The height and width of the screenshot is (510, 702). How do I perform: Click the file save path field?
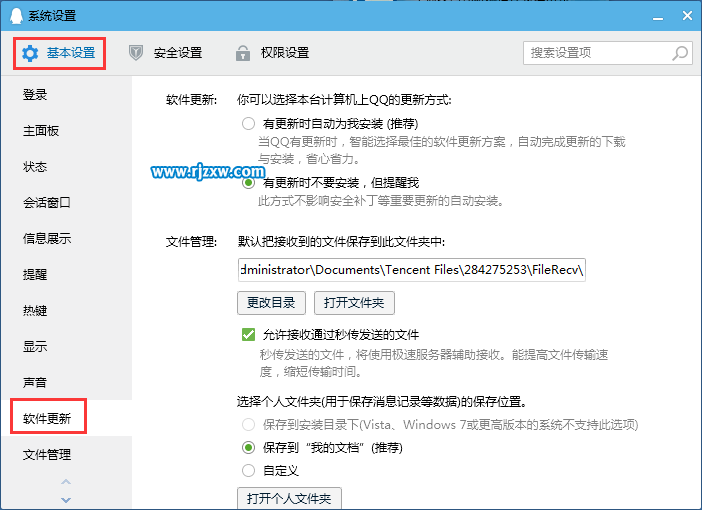pyautogui.click(x=411, y=270)
